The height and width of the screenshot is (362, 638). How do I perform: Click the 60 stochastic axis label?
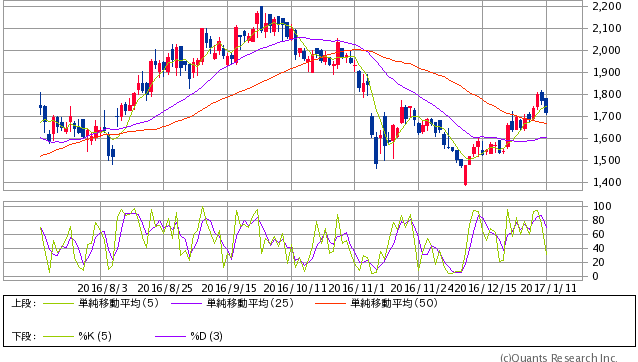(x=599, y=234)
